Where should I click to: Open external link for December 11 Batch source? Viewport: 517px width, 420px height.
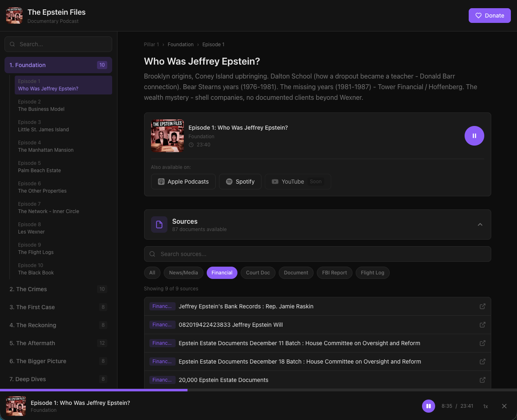(x=482, y=343)
